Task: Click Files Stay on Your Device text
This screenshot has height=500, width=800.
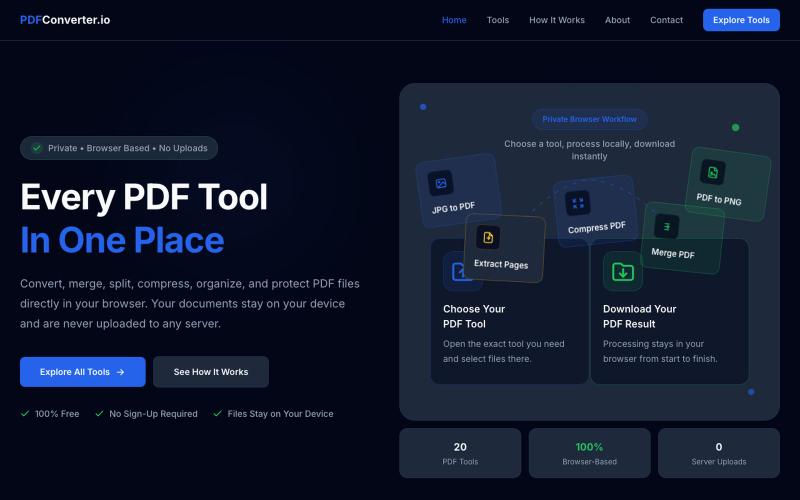Action: (281, 414)
